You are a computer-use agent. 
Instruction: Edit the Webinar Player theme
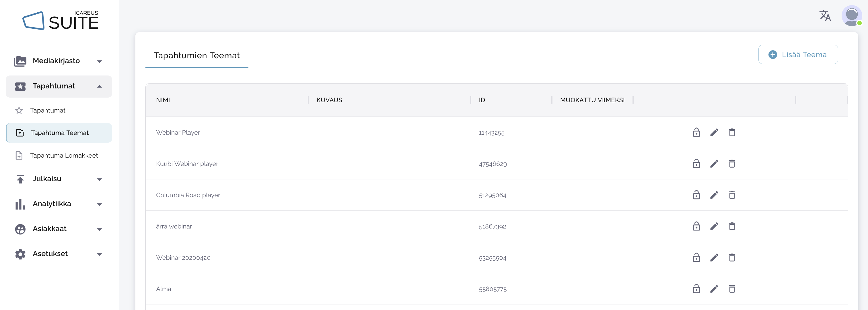point(714,133)
